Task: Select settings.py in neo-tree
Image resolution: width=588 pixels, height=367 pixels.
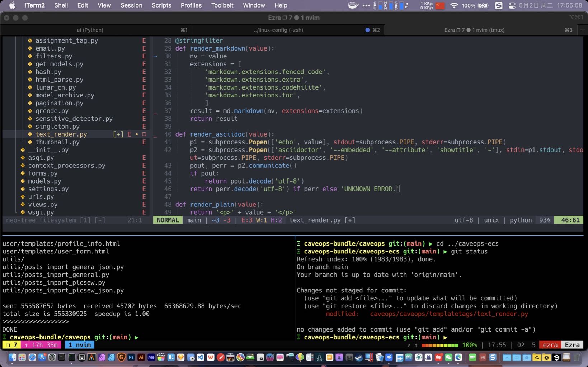Action: pyautogui.click(x=48, y=189)
